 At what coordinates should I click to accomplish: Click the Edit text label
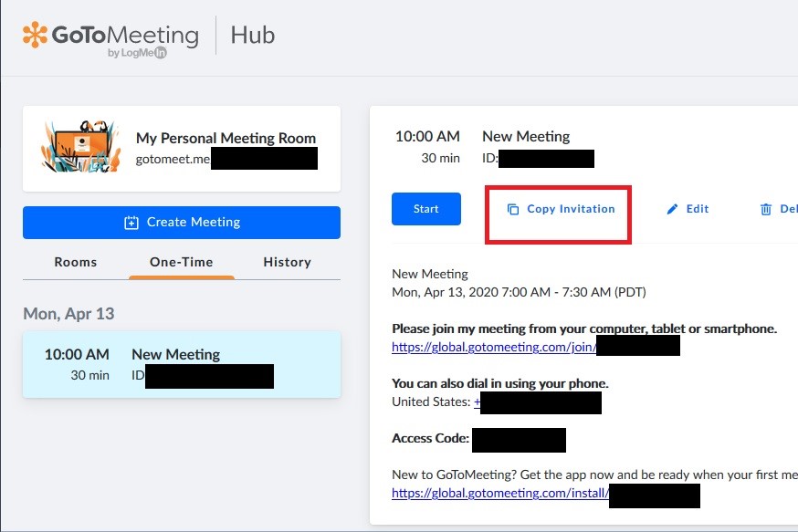click(x=698, y=209)
